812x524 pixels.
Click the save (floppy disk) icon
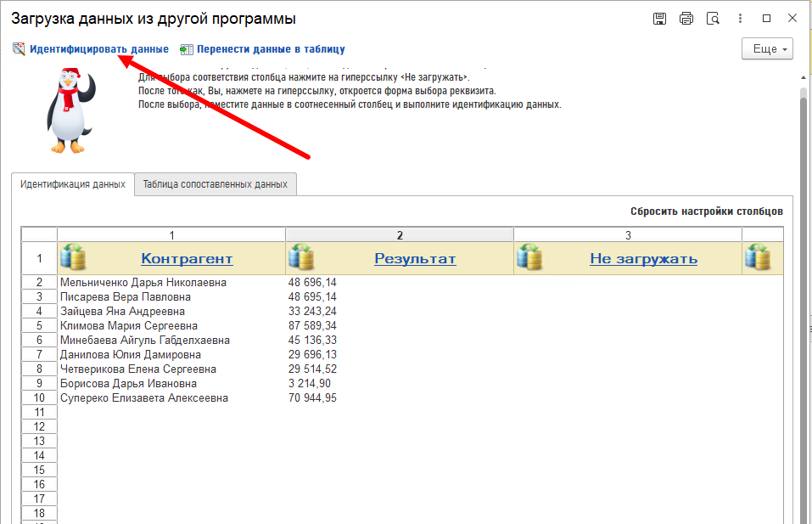click(x=659, y=19)
